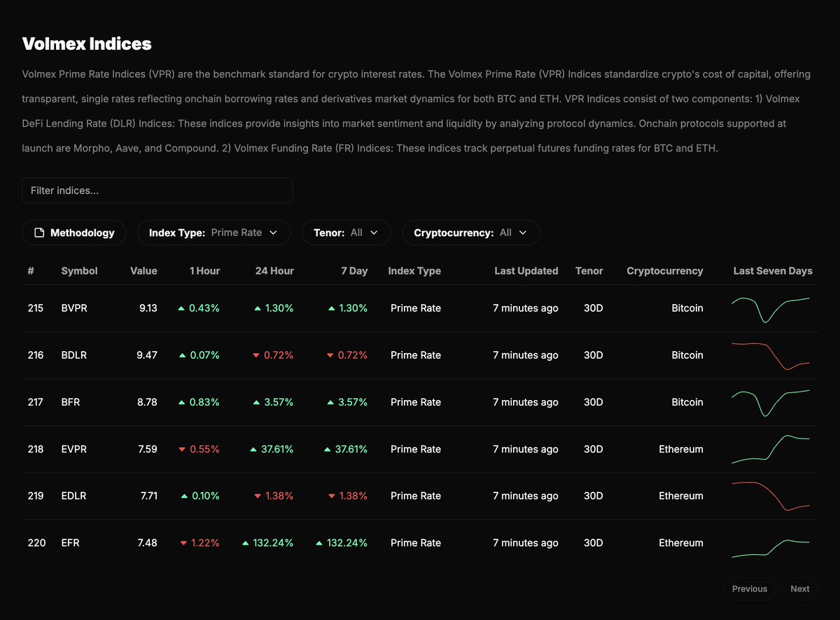840x620 pixels.
Task: Click row number 215
Action: [35, 308]
